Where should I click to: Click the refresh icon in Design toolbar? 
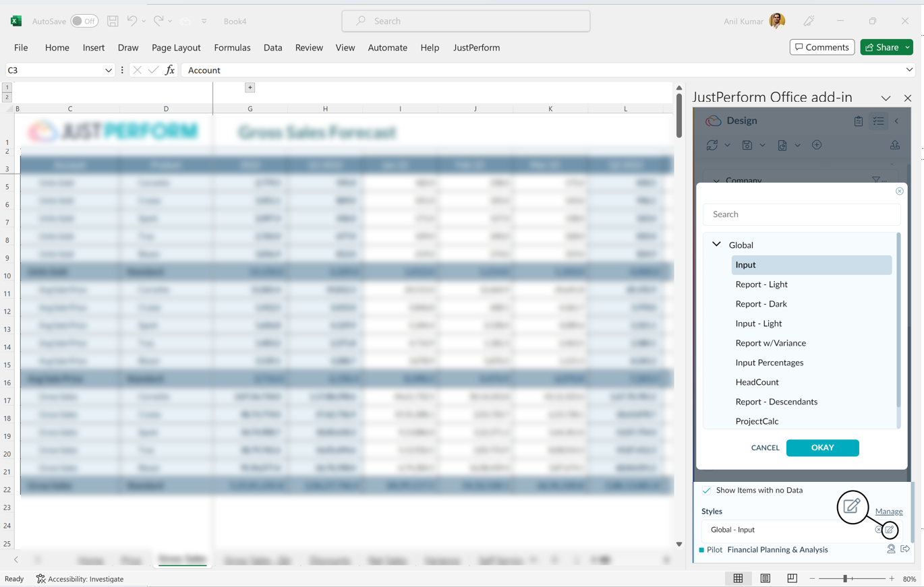click(x=712, y=145)
